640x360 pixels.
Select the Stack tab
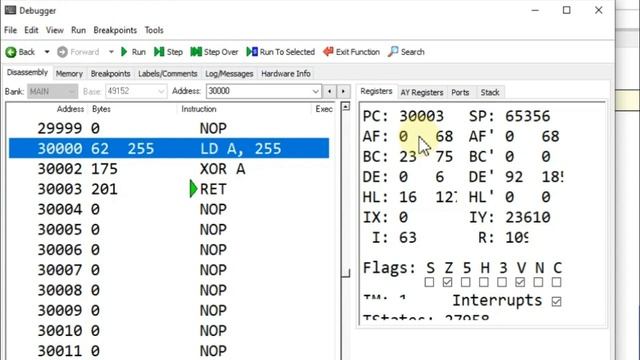[490, 92]
